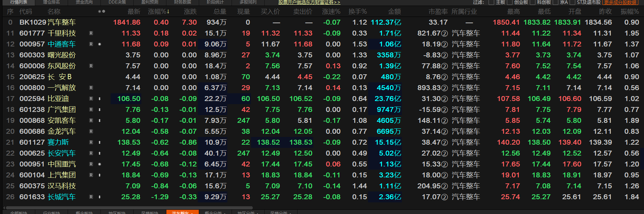Click the horizontal scrollbar thumb
This screenshot has width=644, height=214.
pyautogui.click(x=129, y=208)
